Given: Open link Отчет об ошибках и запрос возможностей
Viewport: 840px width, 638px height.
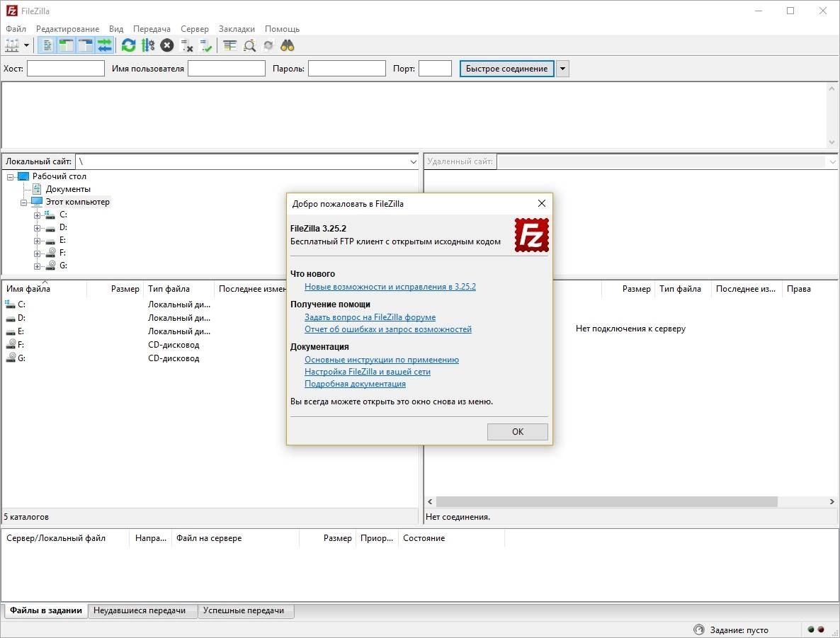Looking at the screenshot, I should pyautogui.click(x=388, y=329).
